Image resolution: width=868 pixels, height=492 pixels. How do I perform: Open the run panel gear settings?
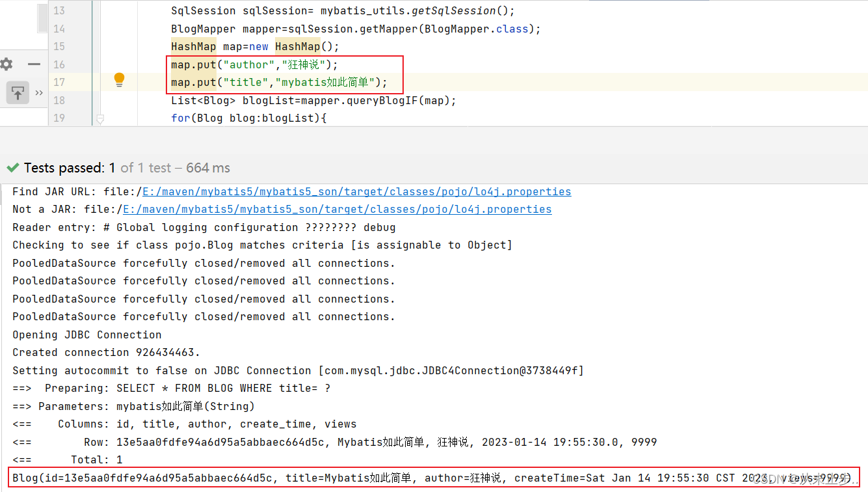(x=6, y=64)
